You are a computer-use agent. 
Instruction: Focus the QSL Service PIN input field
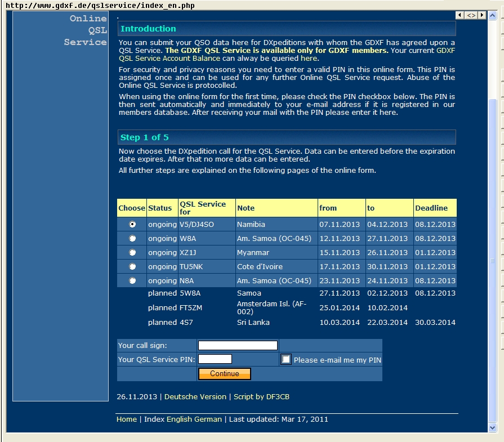click(x=215, y=359)
